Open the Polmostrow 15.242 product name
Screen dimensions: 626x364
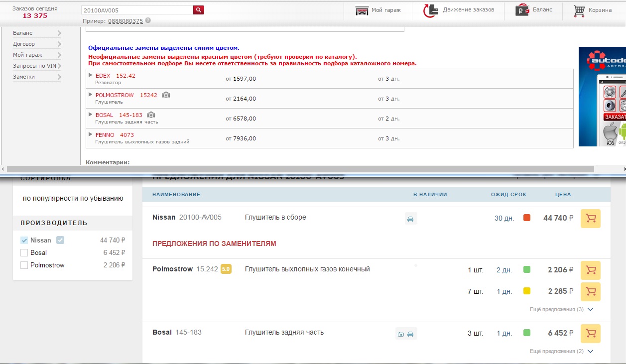(185, 269)
